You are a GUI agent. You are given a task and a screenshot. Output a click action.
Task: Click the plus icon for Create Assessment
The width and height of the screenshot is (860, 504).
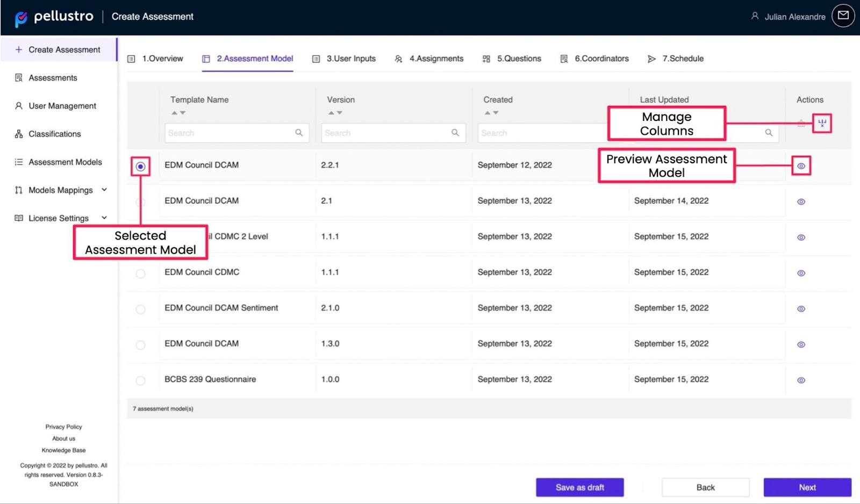(19, 49)
